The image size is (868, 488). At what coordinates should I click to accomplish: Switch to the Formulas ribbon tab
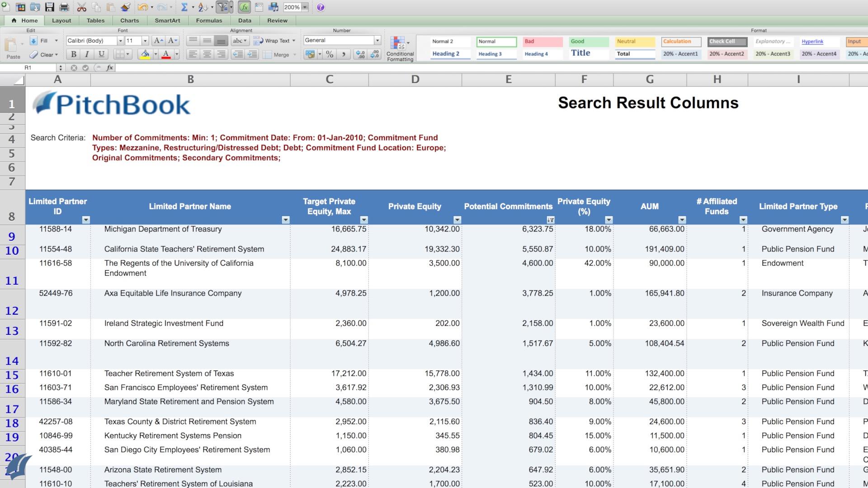(x=209, y=20)
